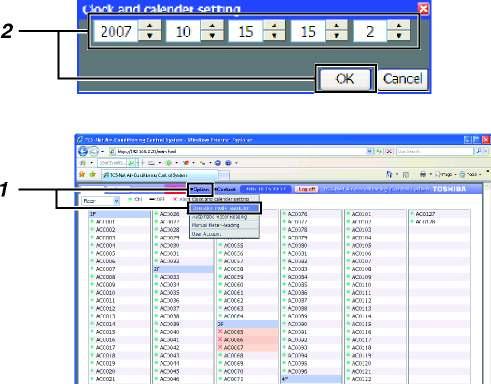Open the Option menu
The width and height of the screenshot is (491, 384).
point(200,189)
